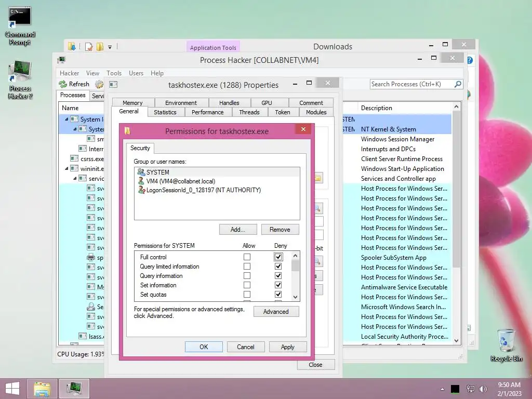
Task: Open Downloads quick access toolbar dropdown arrow
Action: (x=110, y=47)
